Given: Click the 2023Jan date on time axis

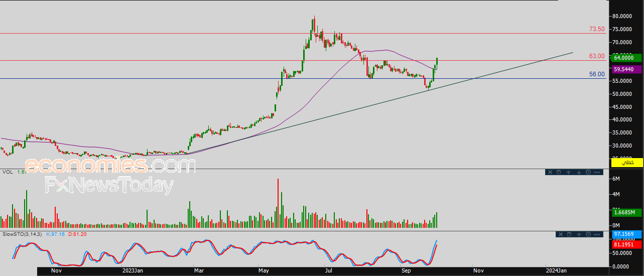Looking at the screenshot, I should [x=133, y=271].
